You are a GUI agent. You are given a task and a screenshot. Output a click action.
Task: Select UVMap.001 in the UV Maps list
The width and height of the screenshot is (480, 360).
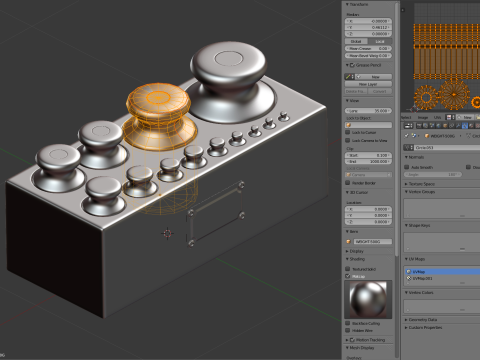(x=443, y=278)
